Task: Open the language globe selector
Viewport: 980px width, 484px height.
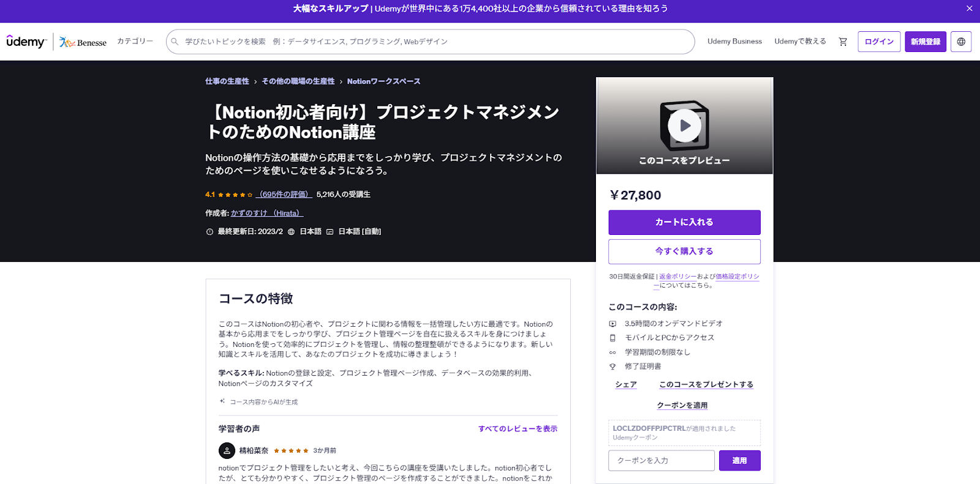Action: [961, 42]
